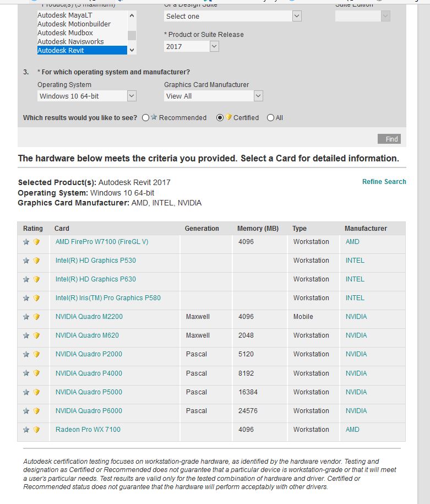Image resolution: width=430 pixels, height=504 pixels.
Task: Click the Rating column header
Action: click(x=33, y=229)
